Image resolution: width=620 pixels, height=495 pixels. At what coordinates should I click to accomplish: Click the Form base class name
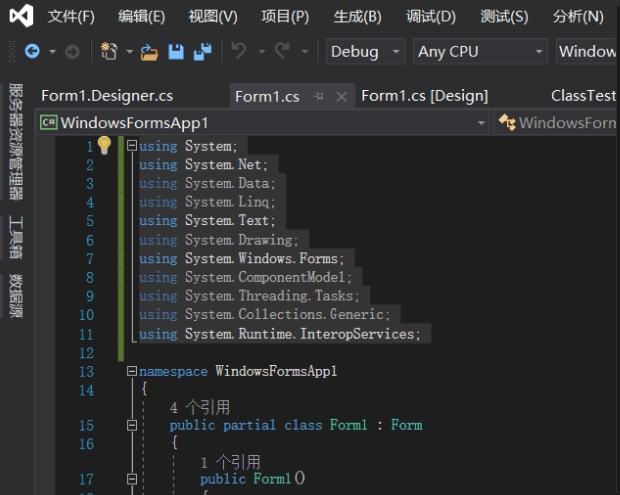click(x=406, y=425)
